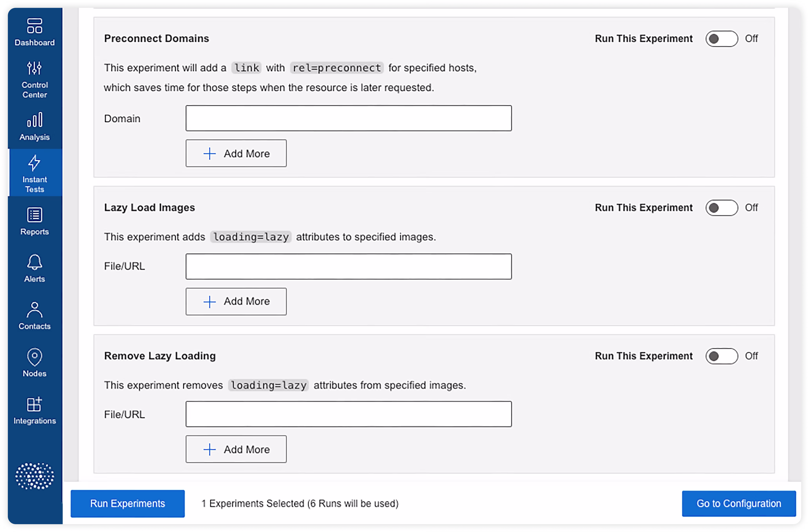Screen dimensions: 809x532
Task: Open the Integrations grid-plus icon
Action: pos(34,404)
